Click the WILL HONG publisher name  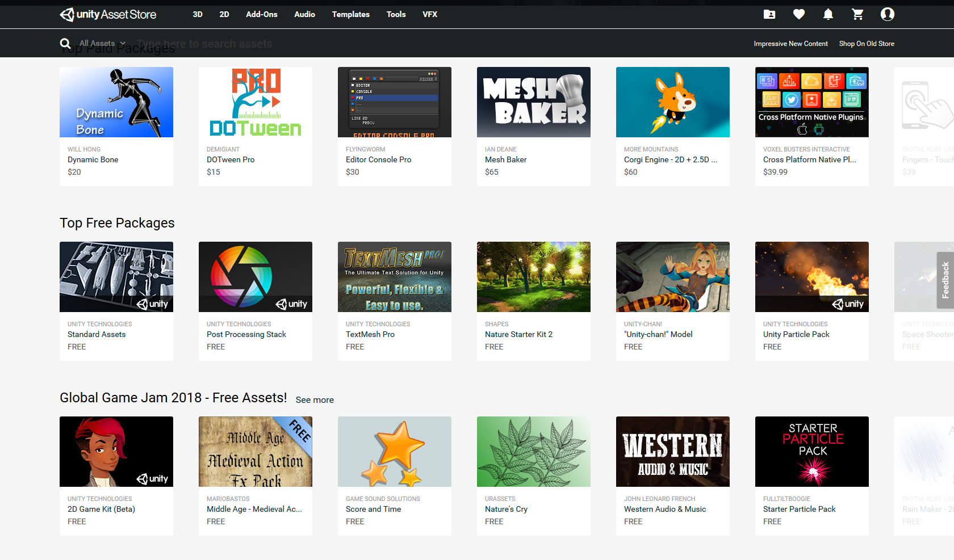84,150
